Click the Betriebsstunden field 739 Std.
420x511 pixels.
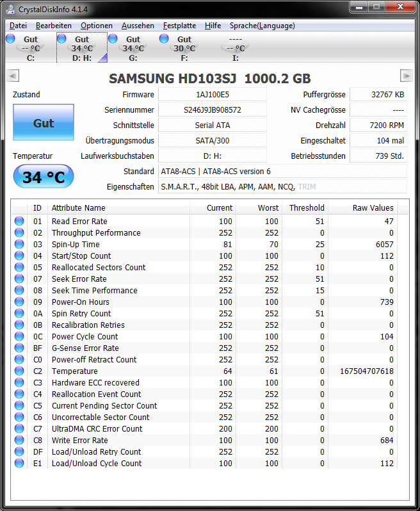point(378,156)
